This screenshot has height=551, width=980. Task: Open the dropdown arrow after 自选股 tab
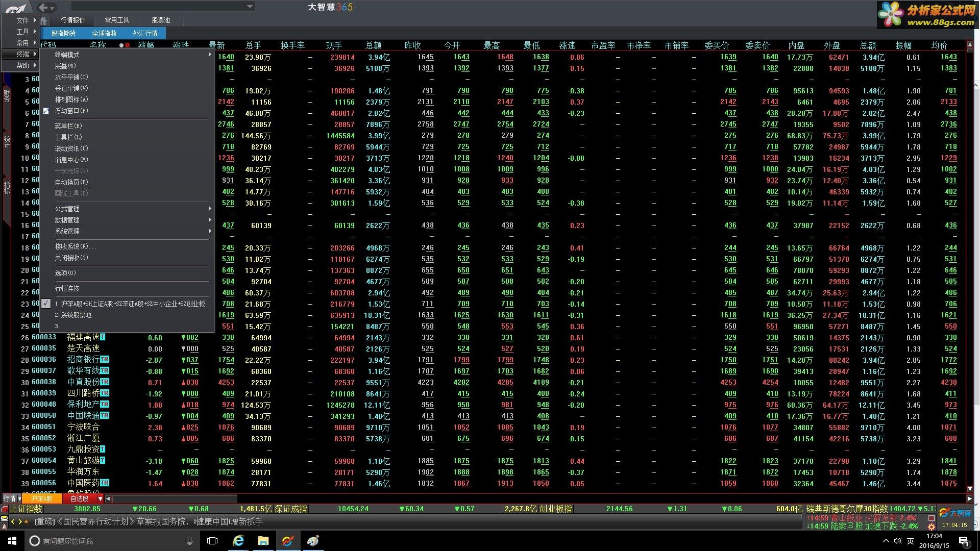coord(101,498)
